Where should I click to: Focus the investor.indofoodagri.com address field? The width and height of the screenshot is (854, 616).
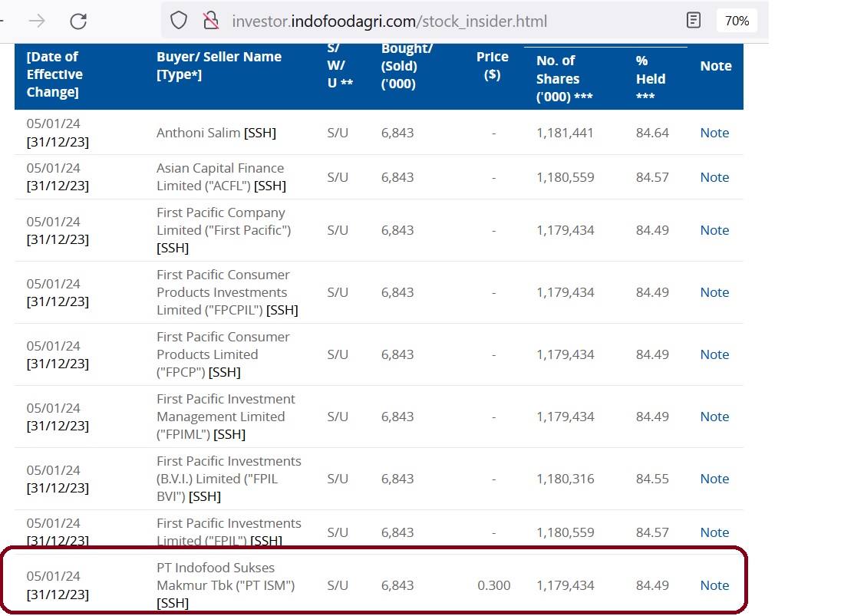[390, 21]
